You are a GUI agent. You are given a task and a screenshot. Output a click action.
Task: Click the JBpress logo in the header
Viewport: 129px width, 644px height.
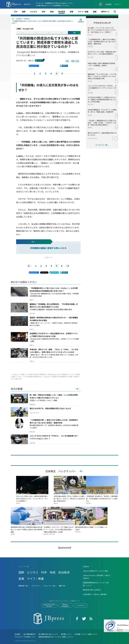(14, 4)
